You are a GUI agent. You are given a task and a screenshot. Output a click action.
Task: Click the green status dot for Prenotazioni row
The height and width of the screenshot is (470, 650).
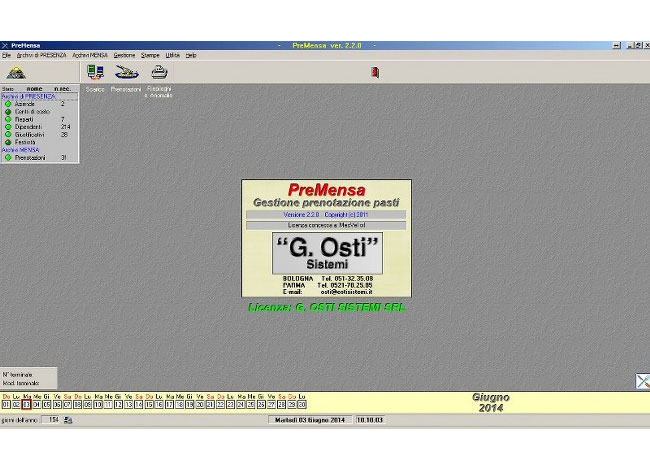click(8, 158)
